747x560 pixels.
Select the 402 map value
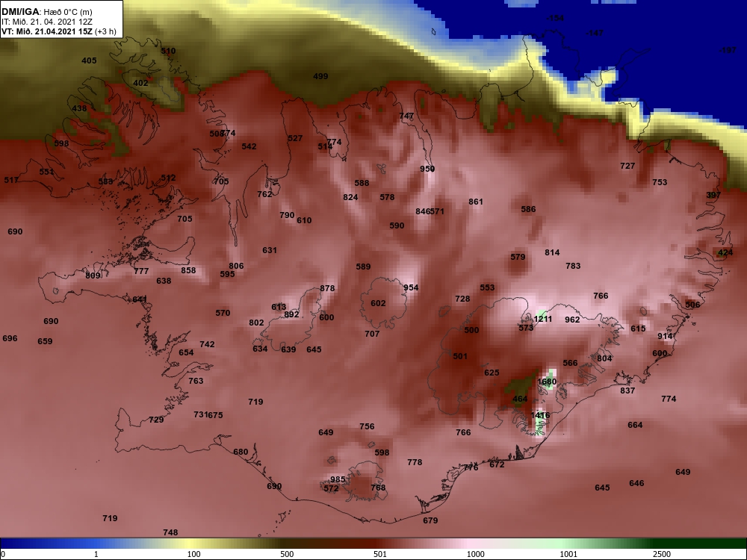(x=140, y=83)
